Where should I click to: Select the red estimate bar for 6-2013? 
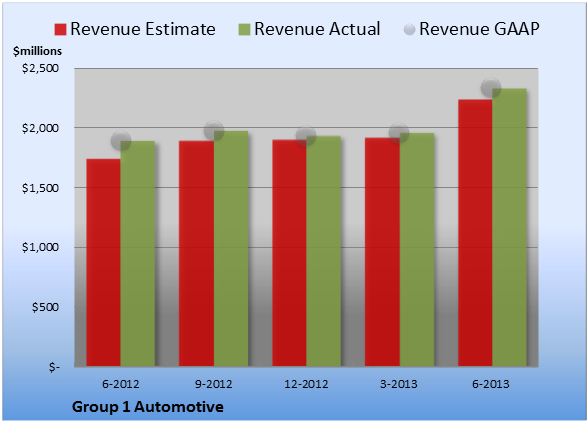pos(475,233)
